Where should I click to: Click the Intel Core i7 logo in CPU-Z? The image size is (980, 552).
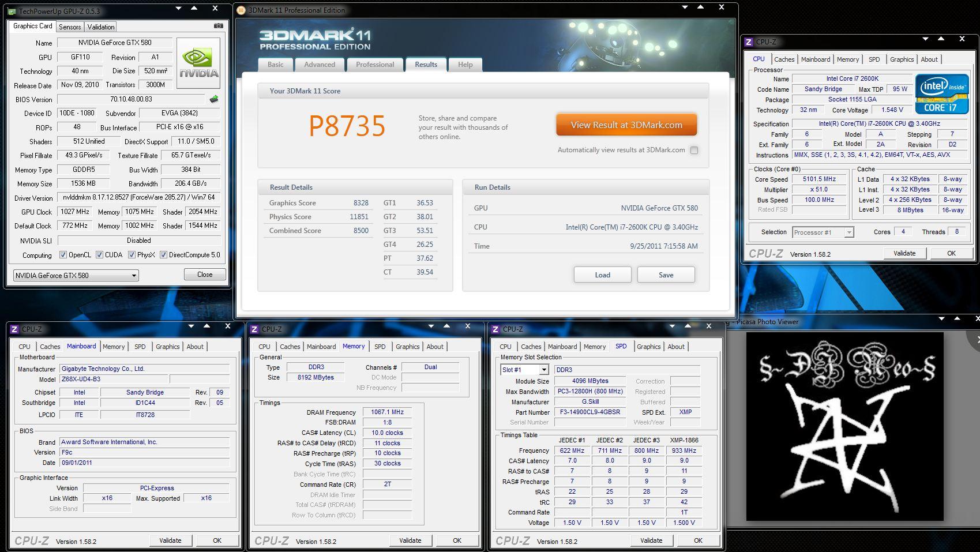[941, 94]
